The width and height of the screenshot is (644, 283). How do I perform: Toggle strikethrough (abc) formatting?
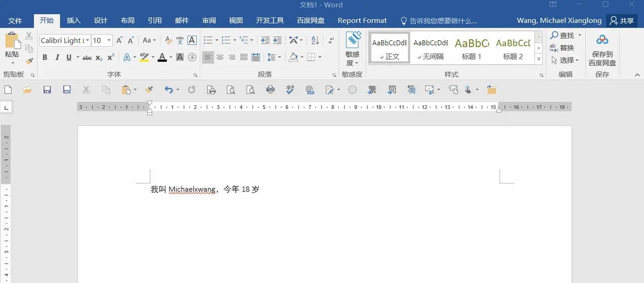[87, 57]
